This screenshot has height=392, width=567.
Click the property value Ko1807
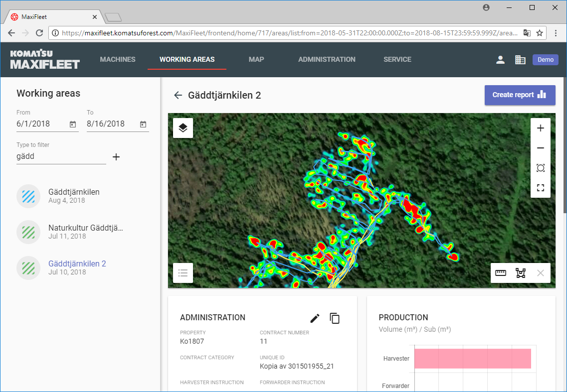click(192, 341)
